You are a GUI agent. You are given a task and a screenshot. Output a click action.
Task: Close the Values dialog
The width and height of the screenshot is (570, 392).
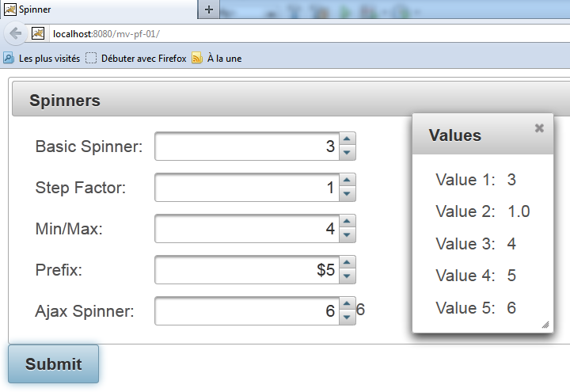pyautogui.click(x=539, y=127)
